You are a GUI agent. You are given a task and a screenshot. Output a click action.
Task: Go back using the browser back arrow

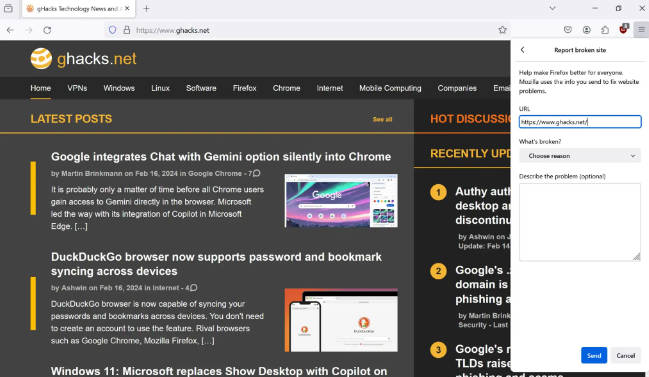coord(10,30)
